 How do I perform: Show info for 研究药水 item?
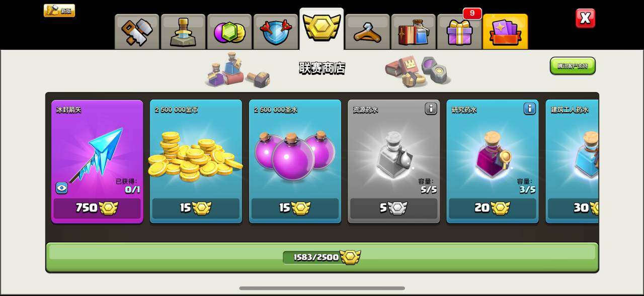tap(529, 109)
